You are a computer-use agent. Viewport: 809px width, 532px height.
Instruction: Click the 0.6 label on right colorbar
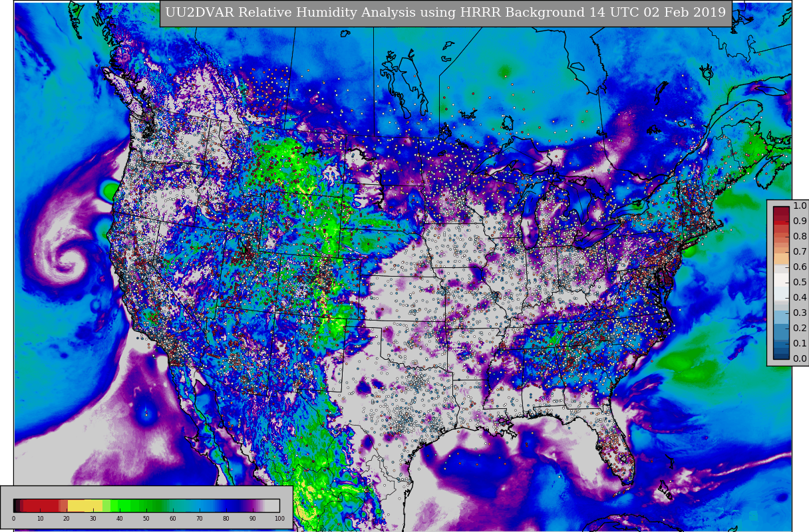coord(800,267)
